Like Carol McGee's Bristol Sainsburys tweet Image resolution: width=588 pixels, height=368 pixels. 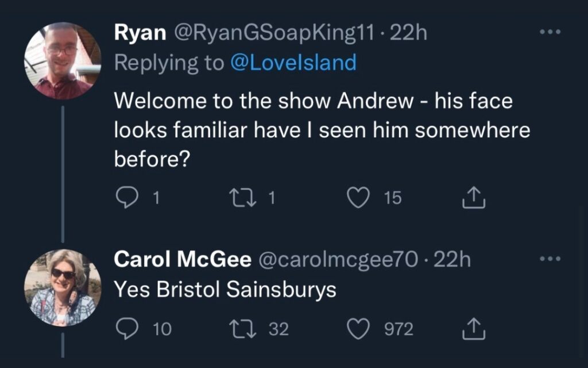[358, 328]
